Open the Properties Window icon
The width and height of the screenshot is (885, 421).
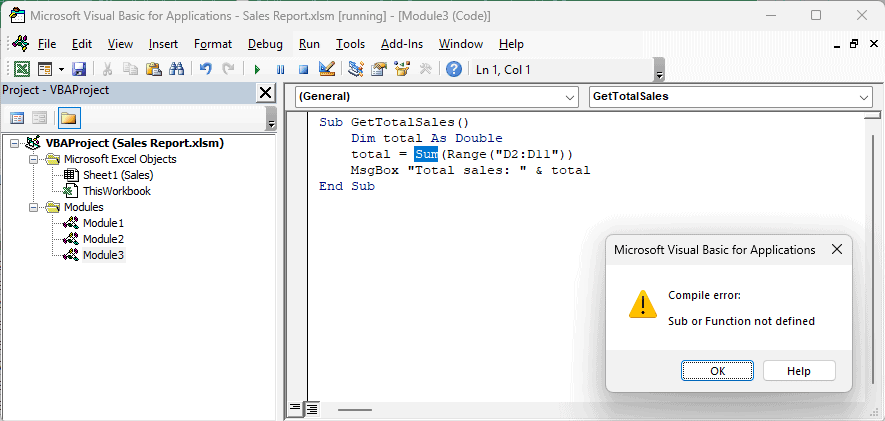pyautogui.click(x=379, y=69)
